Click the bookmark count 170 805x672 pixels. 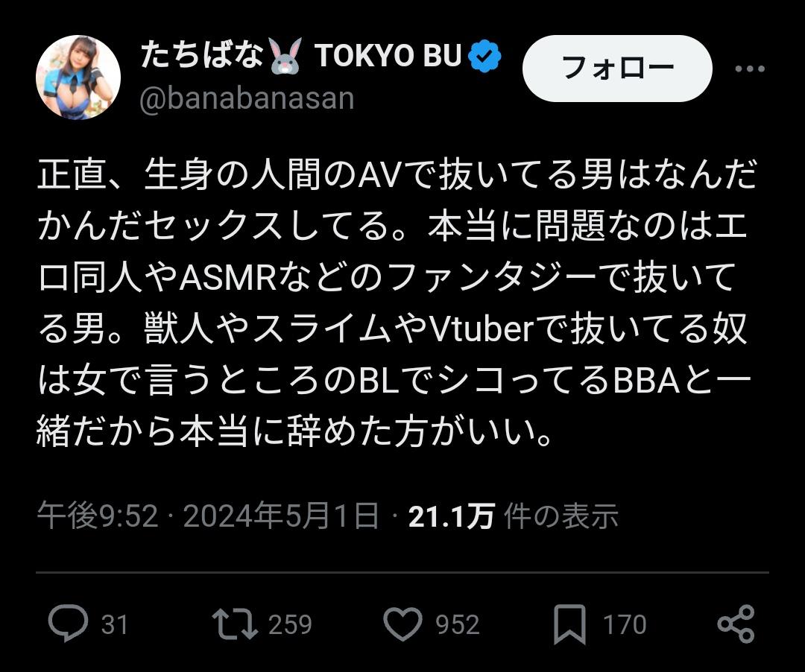(x=625, y=624)
